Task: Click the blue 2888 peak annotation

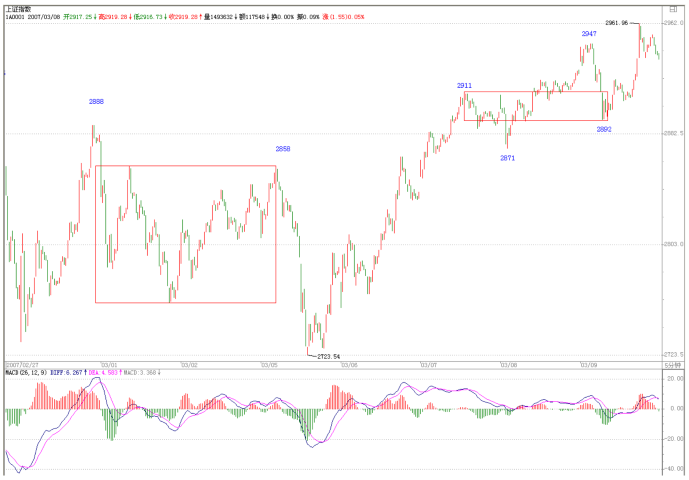Action: click(97, 102)
